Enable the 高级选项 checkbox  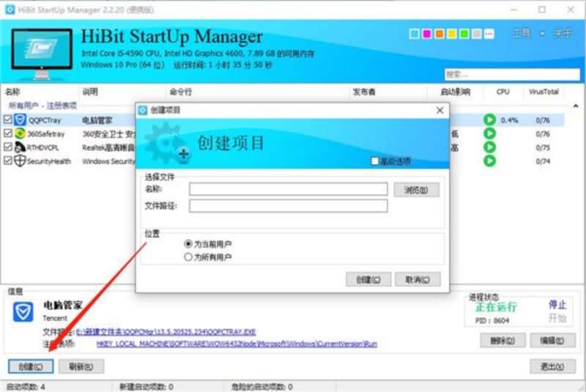click(x=375, y=161)
